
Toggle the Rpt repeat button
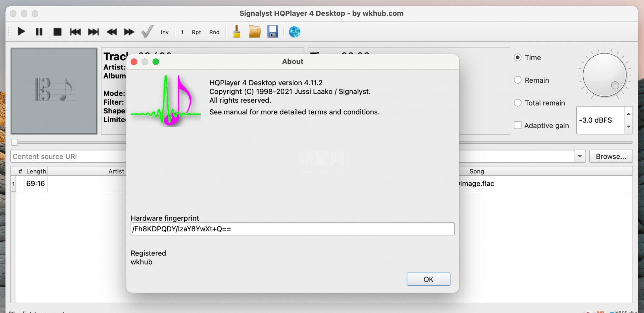click(196, 32)
